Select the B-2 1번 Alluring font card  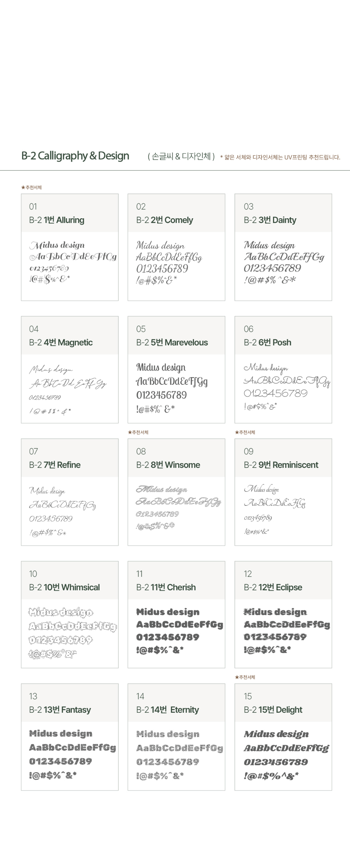coord(70,247)
